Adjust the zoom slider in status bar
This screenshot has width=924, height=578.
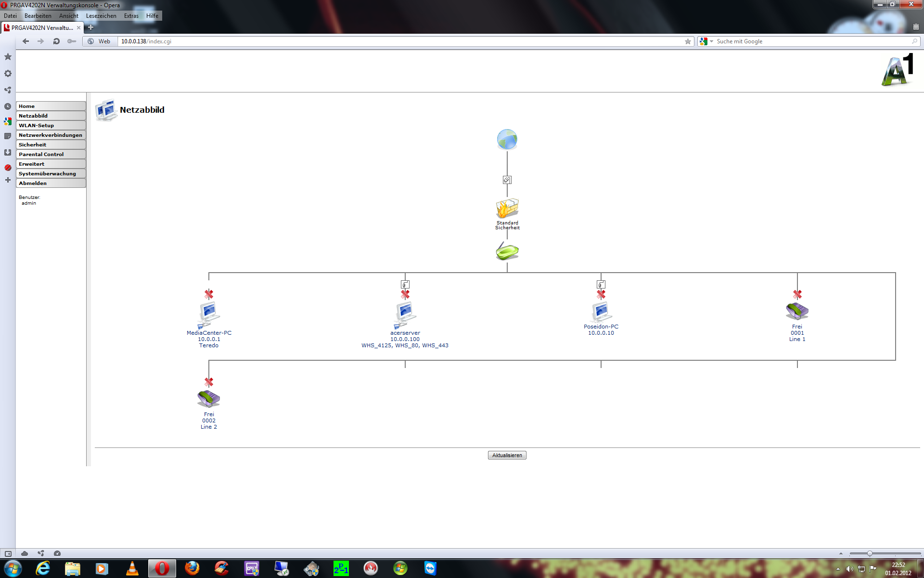pos(870,553)
